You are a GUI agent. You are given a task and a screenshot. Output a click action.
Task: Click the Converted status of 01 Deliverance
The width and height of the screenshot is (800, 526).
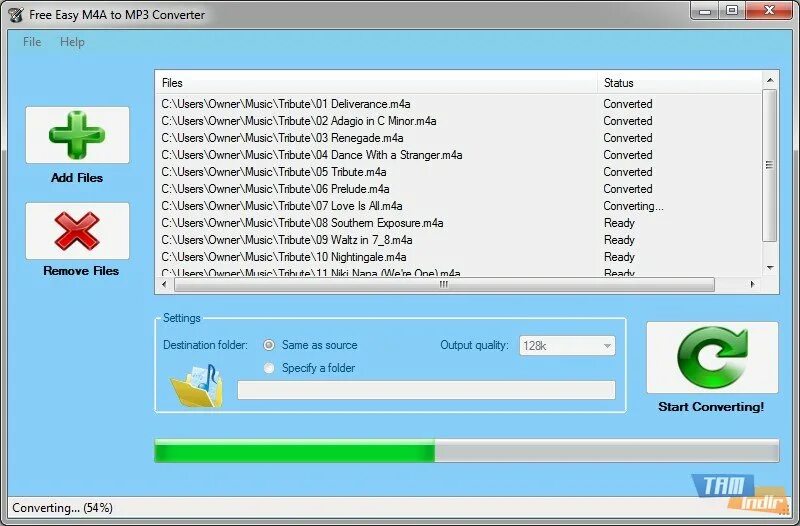[628, 104]
